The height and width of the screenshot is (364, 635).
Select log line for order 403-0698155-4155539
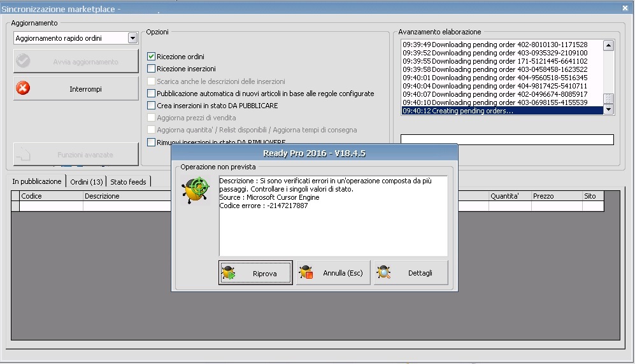coord(502,102)
